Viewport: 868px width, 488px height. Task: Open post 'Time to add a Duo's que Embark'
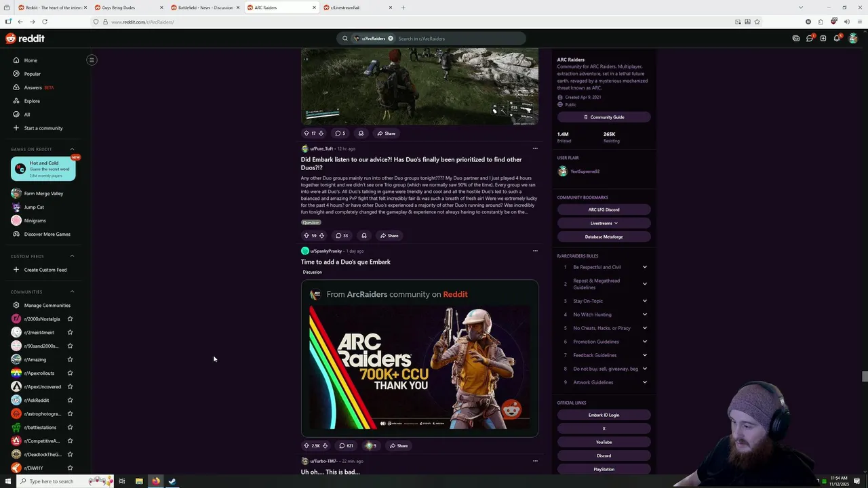pyautogui.click(x=346, y=262)
